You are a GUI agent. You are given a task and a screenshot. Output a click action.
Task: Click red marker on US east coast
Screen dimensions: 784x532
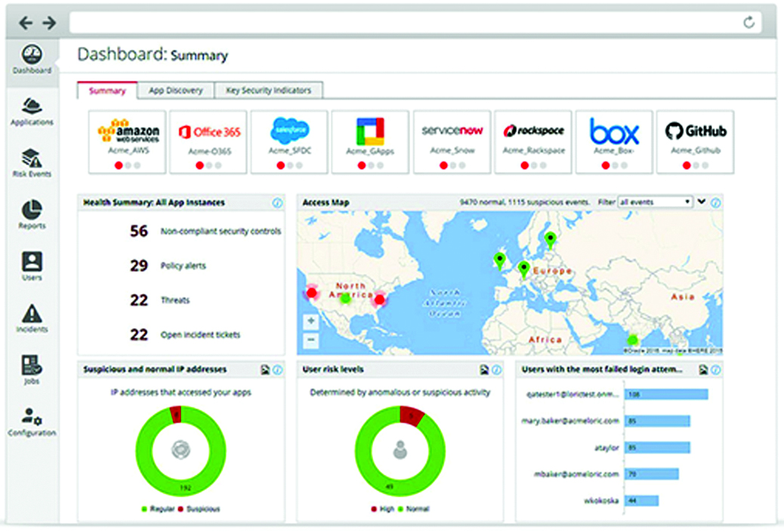tap(379, 300)
